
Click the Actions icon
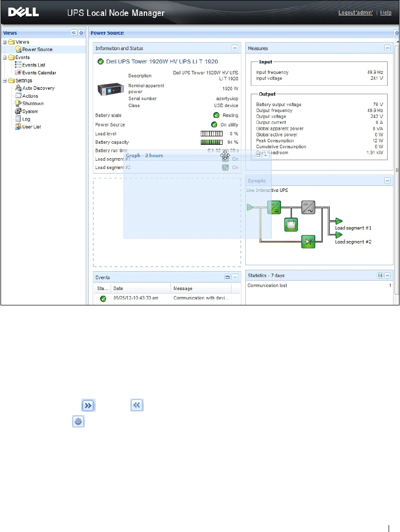pos(18,95)
